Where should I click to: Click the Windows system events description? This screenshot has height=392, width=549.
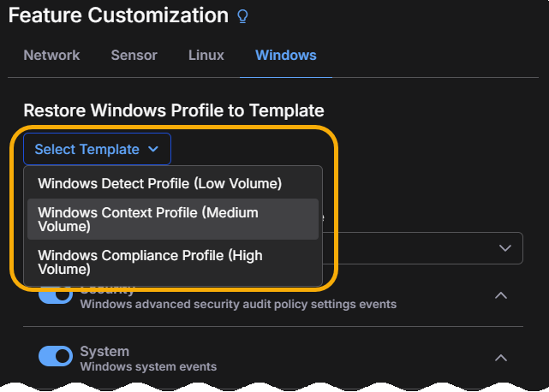click(148, 366)
